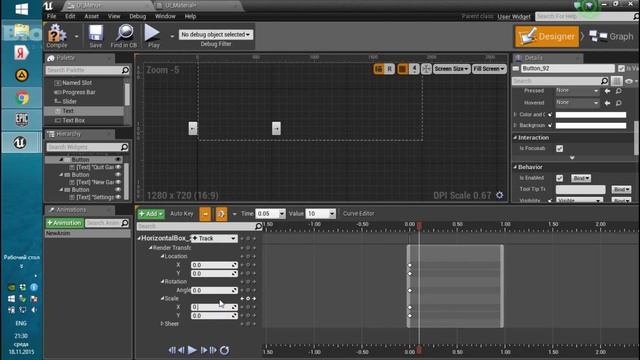Open the Screen Size dropdown in the viewport

pyautogui.click(x=451, y=69)
